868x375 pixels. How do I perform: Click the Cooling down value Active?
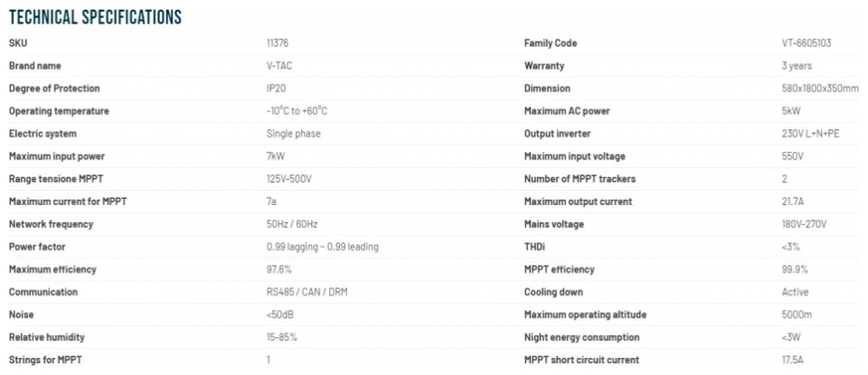point(795,292)
